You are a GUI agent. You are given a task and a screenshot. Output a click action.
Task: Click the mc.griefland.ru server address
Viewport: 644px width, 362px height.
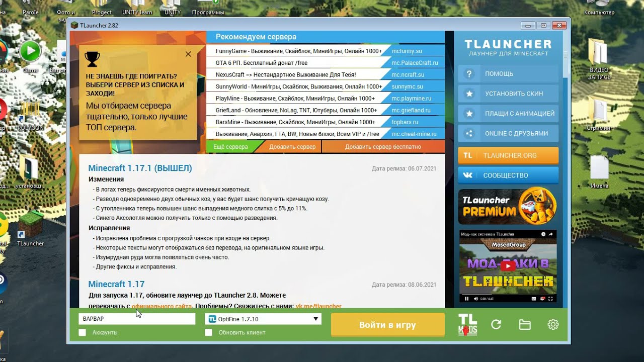[x=411, y=110]
